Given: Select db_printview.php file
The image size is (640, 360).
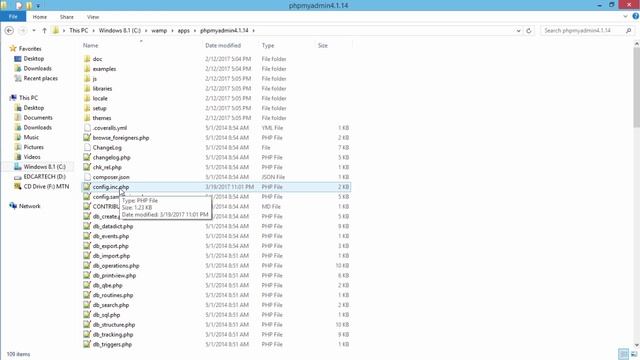Looking at the screenshot, I should [114, 275].
